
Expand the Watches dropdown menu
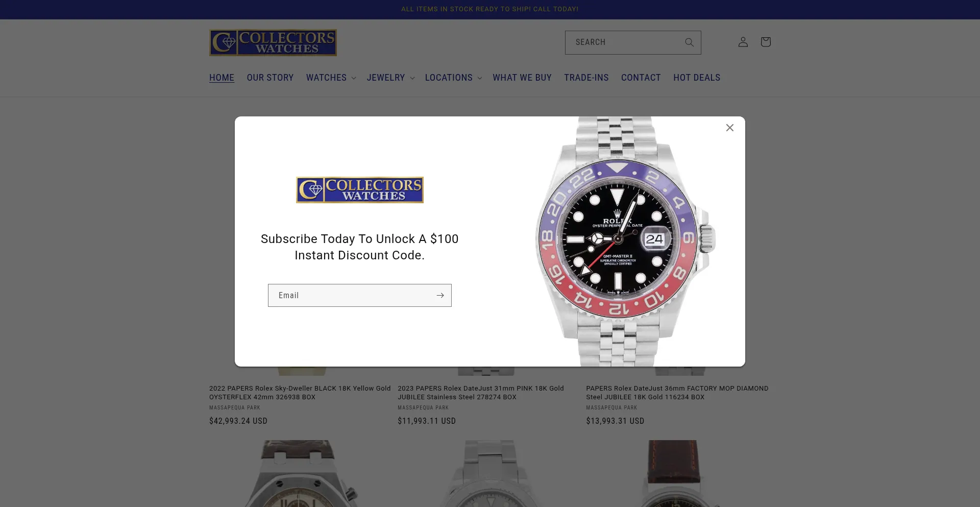pos(331,78)
